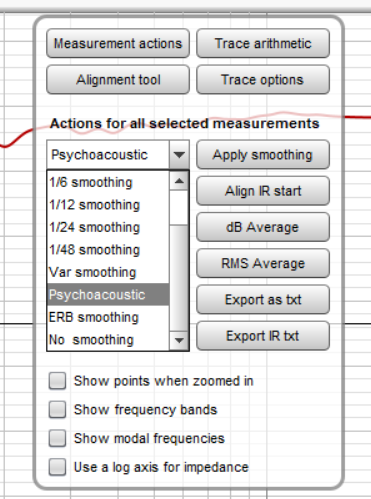Collapse the smoothing combo box arrow
Screen dimensions: 371x499
(179, 155)
